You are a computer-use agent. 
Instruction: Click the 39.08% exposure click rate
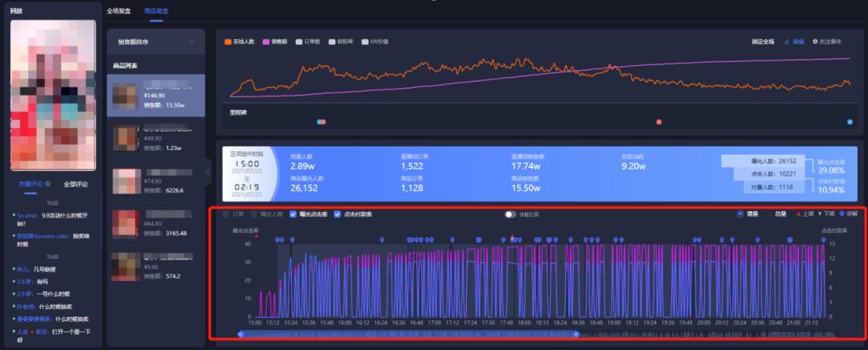pos(831,170)
